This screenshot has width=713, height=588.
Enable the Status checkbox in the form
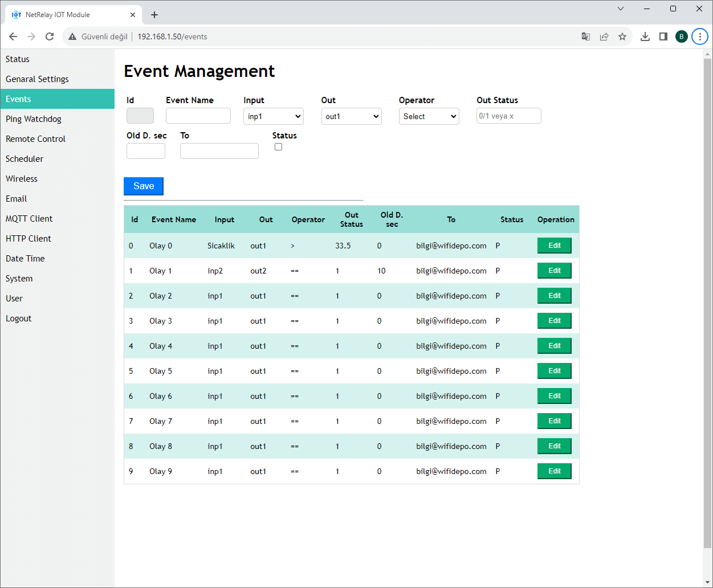pos(278,147)
